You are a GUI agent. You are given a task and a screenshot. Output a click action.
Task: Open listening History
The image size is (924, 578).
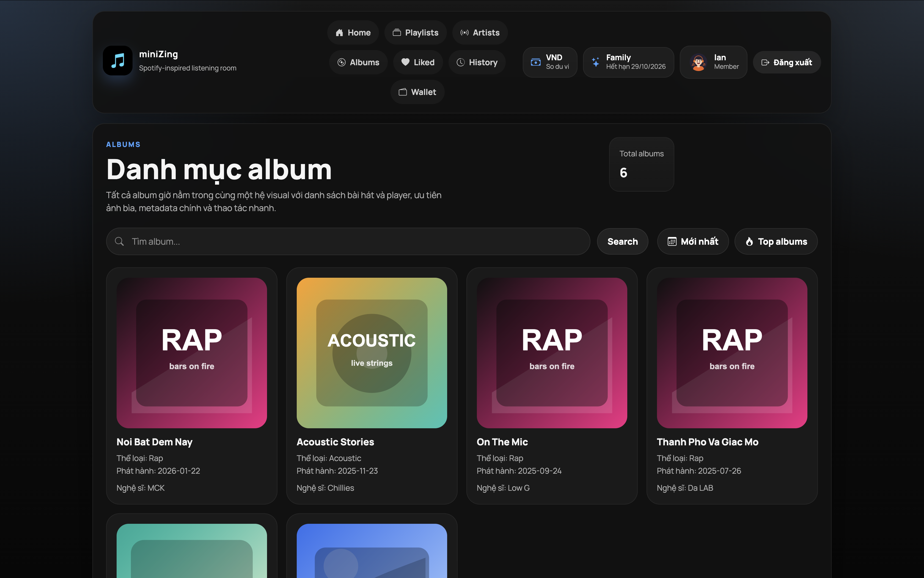tap(477, 62)
